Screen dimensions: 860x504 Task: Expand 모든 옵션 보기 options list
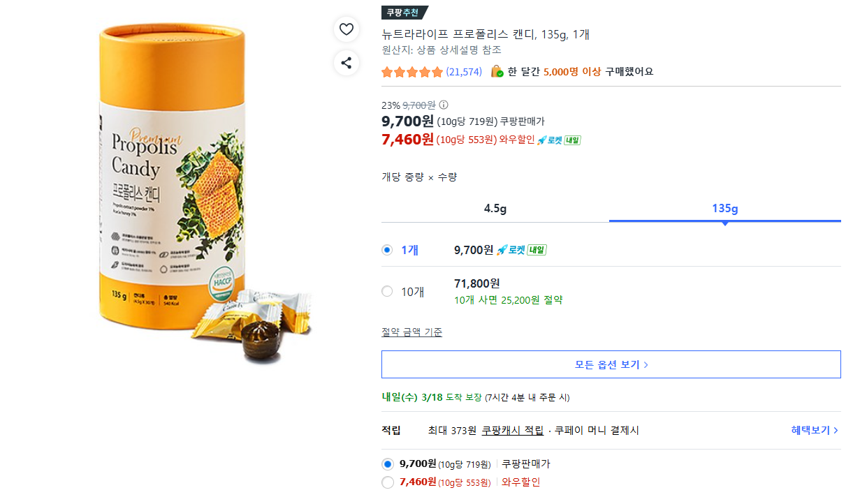[611, 364]
